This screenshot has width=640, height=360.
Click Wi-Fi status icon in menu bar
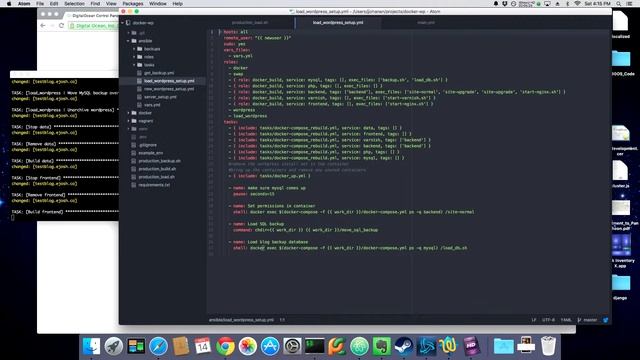(577, 4)
